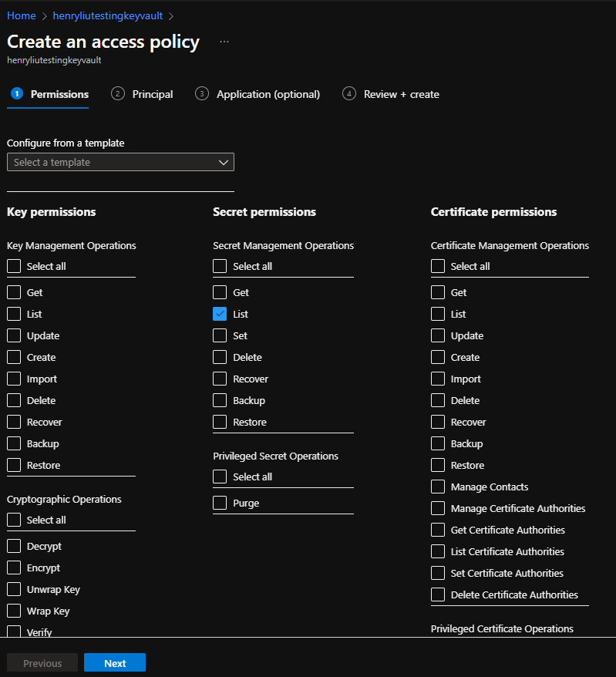Viewport: 616px width, 677px height.
Task: Click the step 4 circle for Review + create
Action: tap(348, 94)
